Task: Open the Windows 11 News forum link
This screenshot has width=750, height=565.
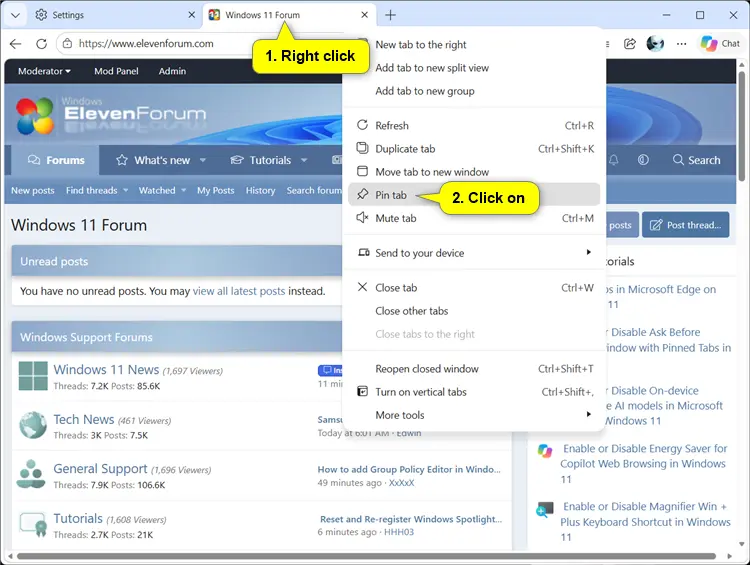Action: [106, 369]
